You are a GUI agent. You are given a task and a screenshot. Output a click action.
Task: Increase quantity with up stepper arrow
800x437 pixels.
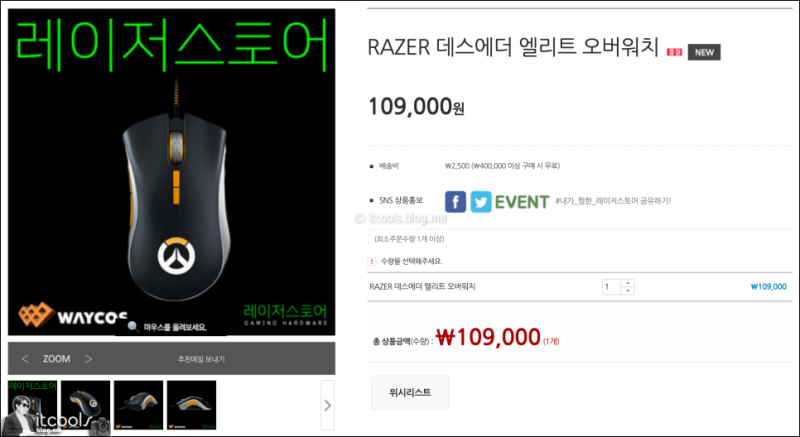point(628,282)
